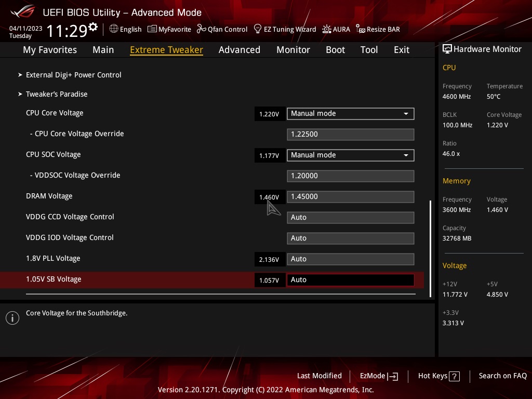Viewport: 532px width, 399px height.
Task: Open the Exit tab
Action: tap(402, 50)
